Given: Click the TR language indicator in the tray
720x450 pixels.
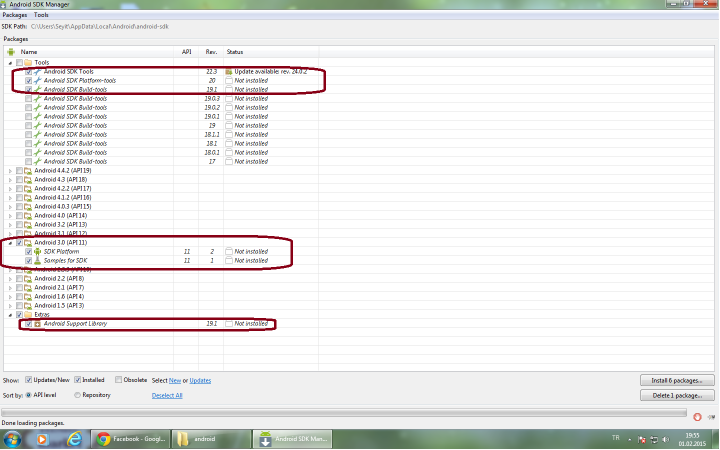Looking at the screenshot, I should coord(616,438).
